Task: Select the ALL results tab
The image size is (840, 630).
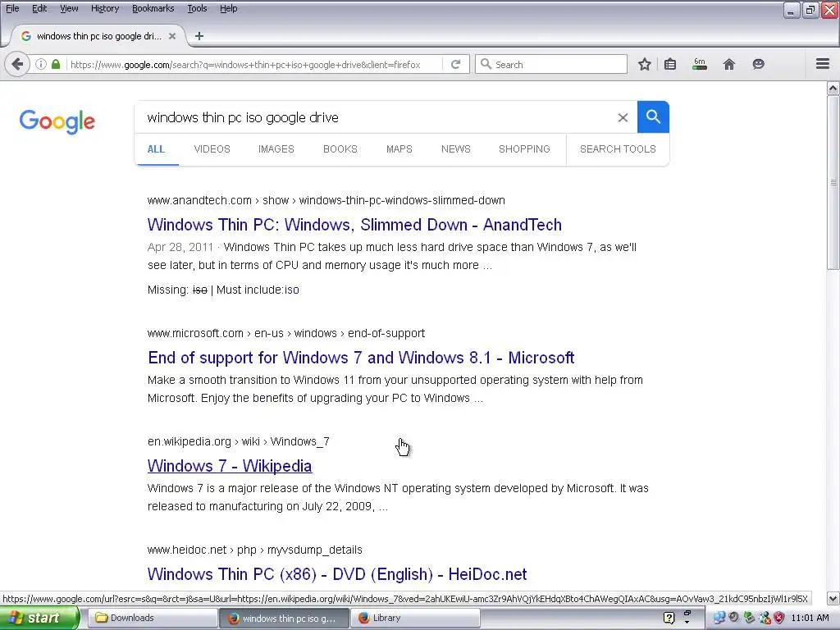Action: point(156,149)
